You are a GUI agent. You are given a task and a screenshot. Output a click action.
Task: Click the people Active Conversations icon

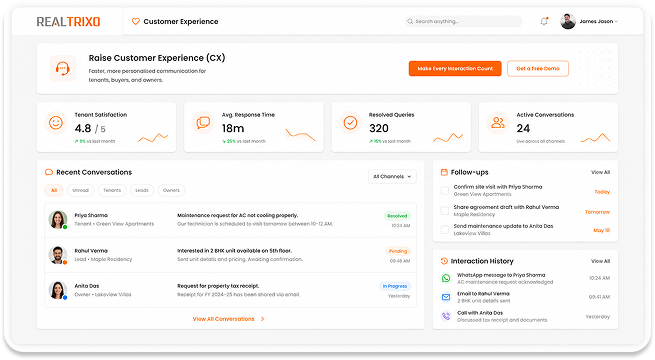(x=498, y=122)
